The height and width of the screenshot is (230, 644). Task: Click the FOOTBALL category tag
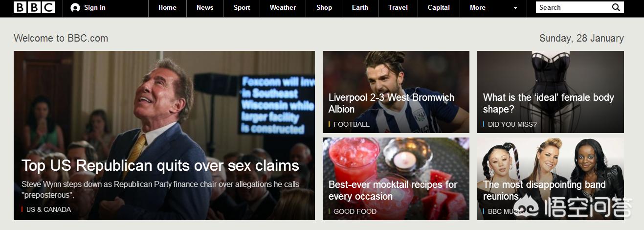pyautogui.click(x=352, y=124)
